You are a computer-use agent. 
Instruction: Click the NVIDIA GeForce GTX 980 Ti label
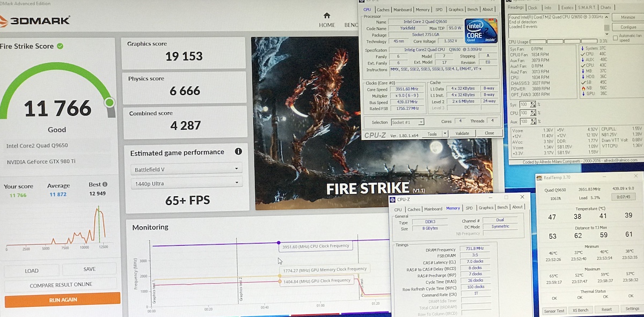click(41, 161)
